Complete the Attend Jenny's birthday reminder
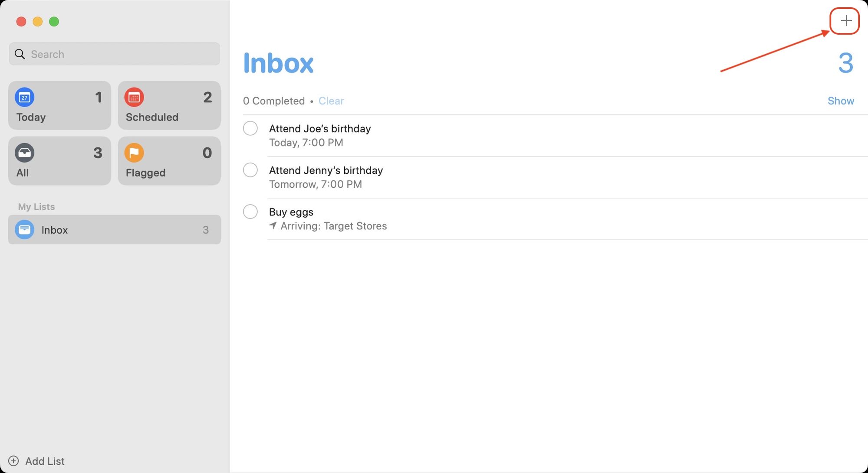 click(x=250, y=170)
